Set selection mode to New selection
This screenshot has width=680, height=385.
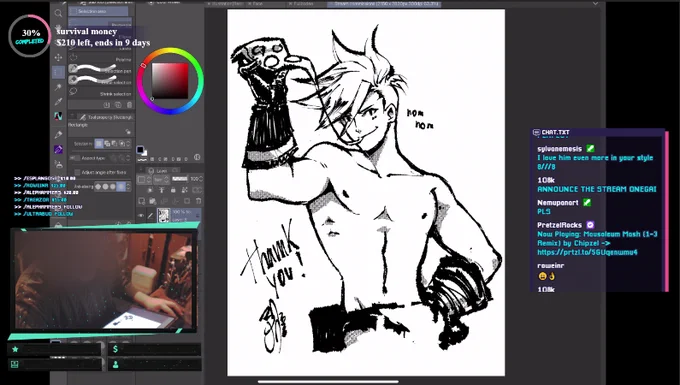click(x=99, y=144)
